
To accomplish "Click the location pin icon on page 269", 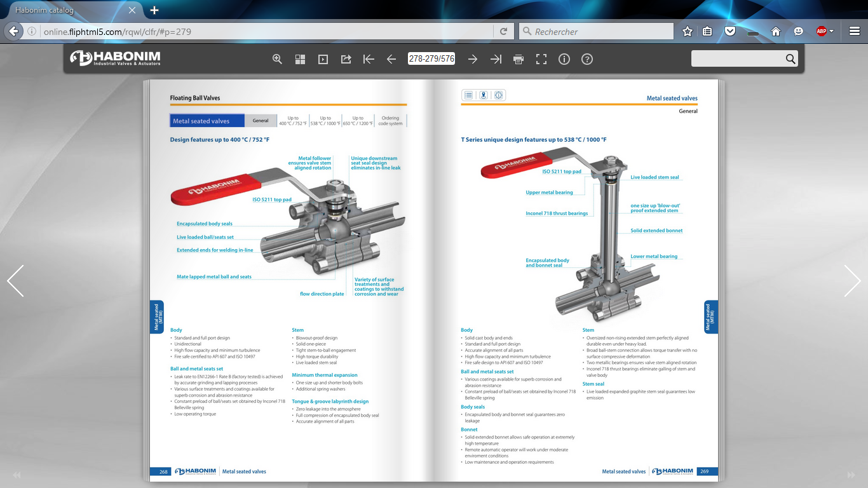I will [x=484, y=95].
